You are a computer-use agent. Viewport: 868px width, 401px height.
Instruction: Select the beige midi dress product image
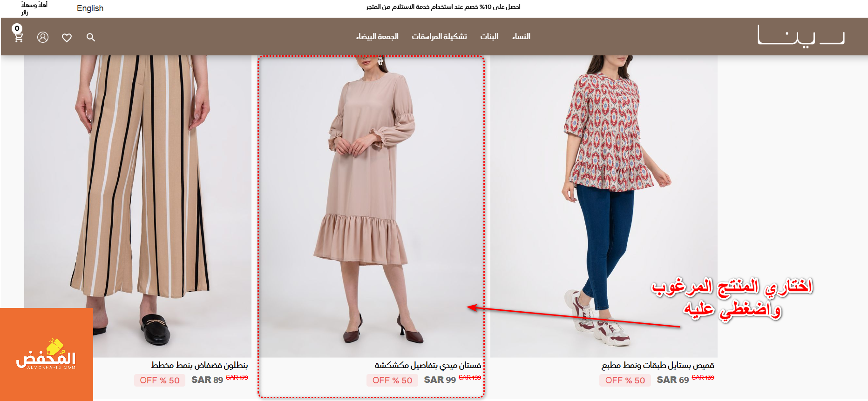[x=371, y=206]
